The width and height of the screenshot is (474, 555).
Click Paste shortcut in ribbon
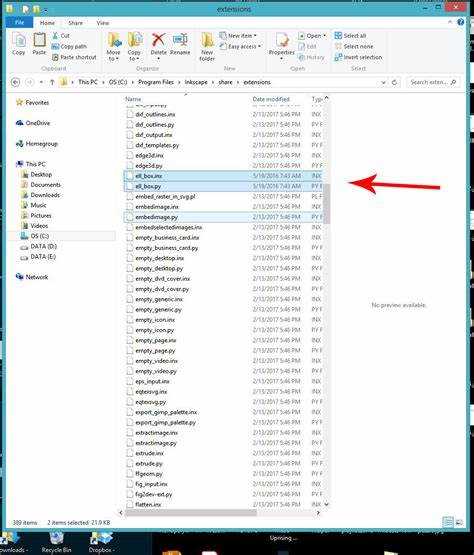74,57
